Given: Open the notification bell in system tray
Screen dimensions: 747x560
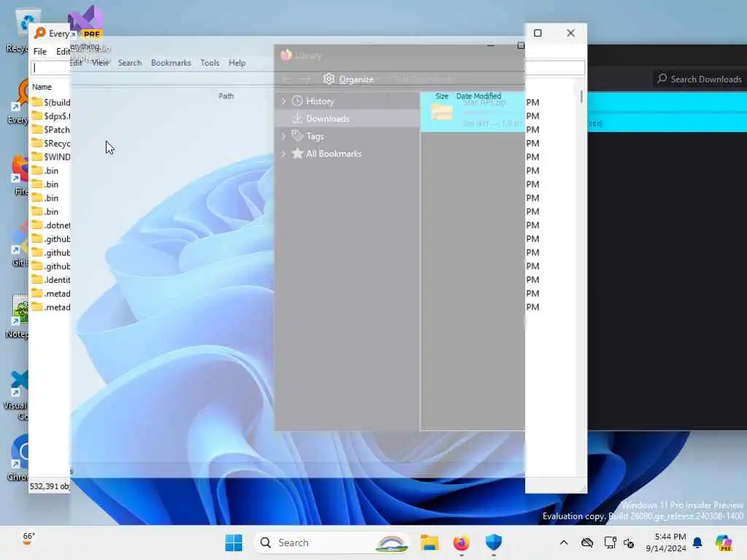Looking at the screenshot, I should [697, 542].
